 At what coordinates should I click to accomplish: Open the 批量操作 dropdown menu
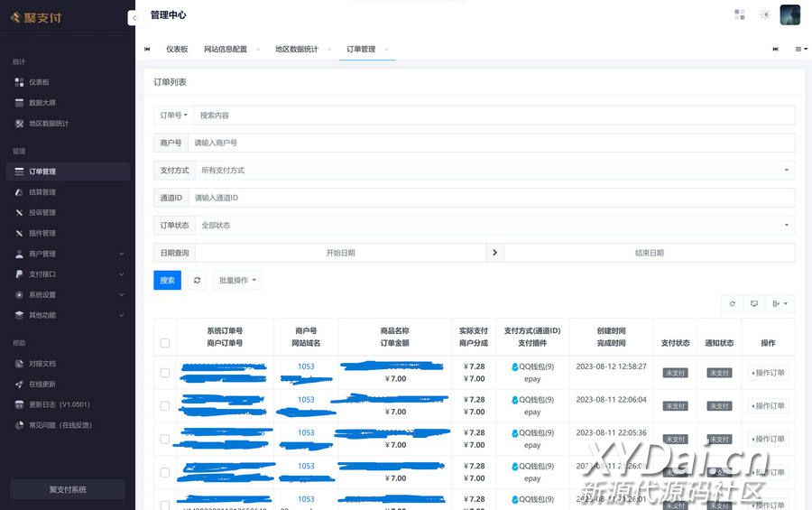pyautogui.click(x=237, y=281)
